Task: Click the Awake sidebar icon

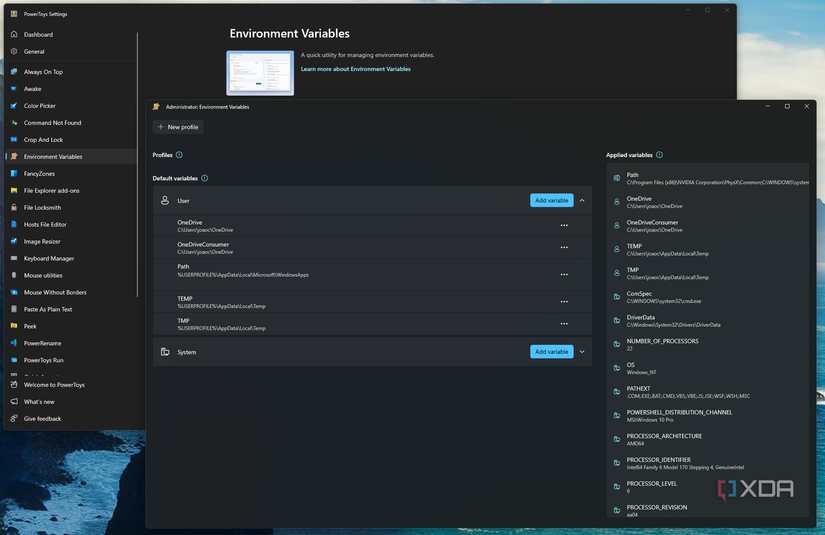Action: click(x=14, y=88)
